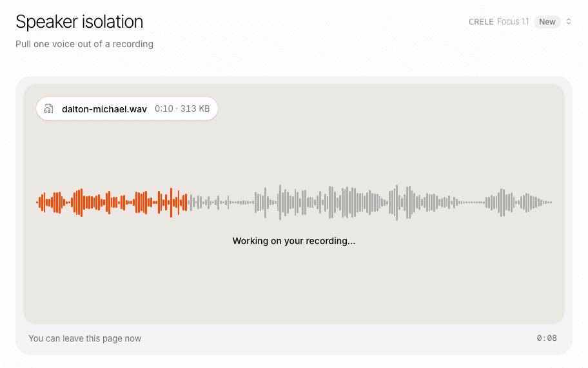
Task: Click the You can leave this page now message
Action: pyautogui.click(x=84, y=338)
